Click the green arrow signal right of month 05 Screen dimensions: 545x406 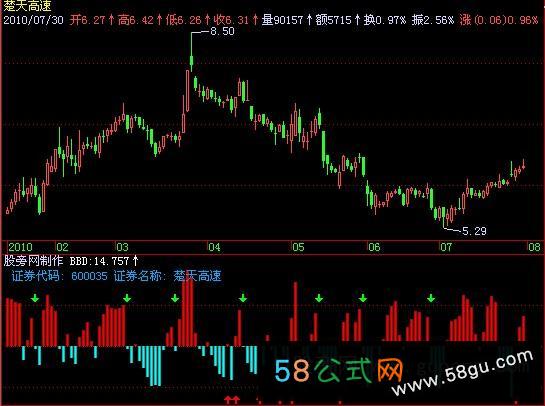[319, 298]
